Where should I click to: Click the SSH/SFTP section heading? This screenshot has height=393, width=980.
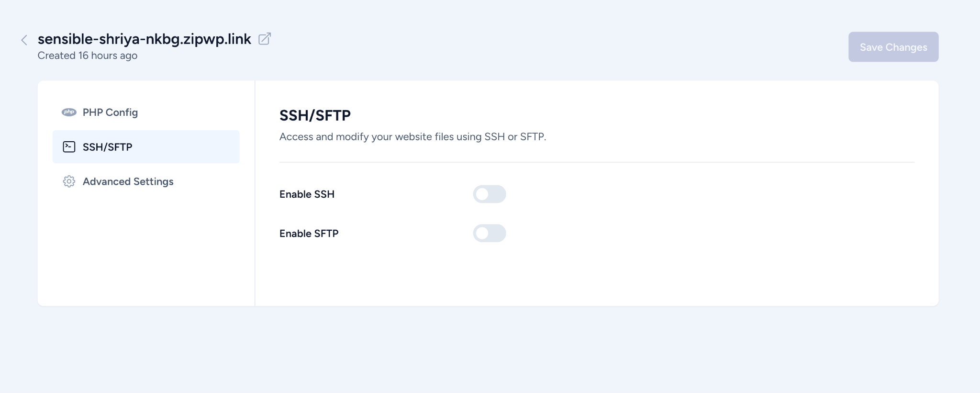click(315, 115)
